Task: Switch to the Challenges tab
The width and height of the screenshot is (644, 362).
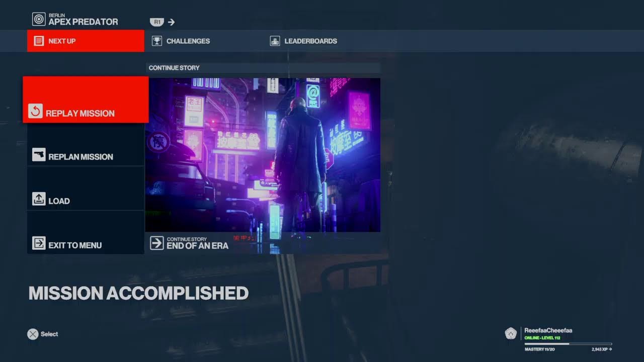Action: tap(181, 41)
